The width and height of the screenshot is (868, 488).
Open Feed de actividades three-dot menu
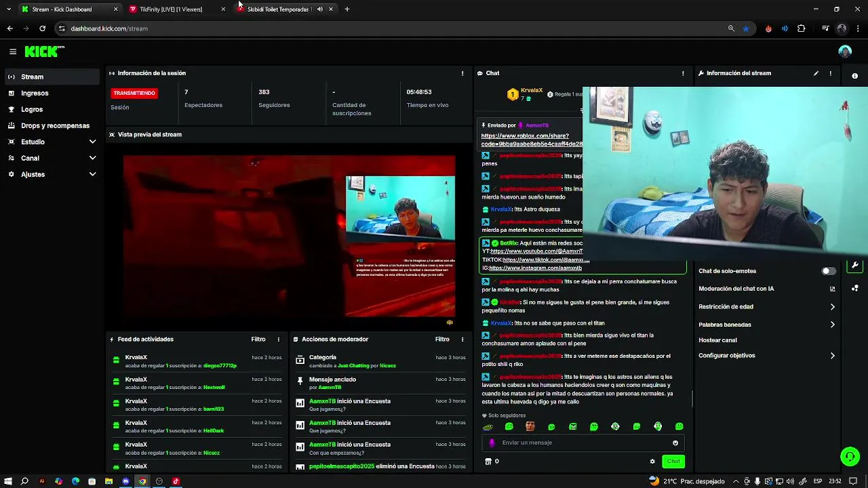pyautogui.click(x=278, y=340)
